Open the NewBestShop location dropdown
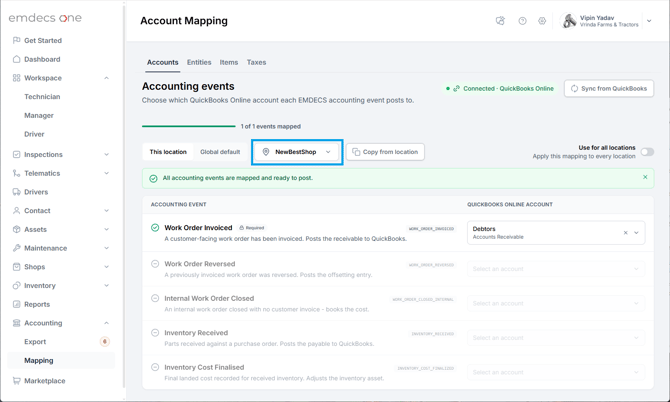 (297, 152)
